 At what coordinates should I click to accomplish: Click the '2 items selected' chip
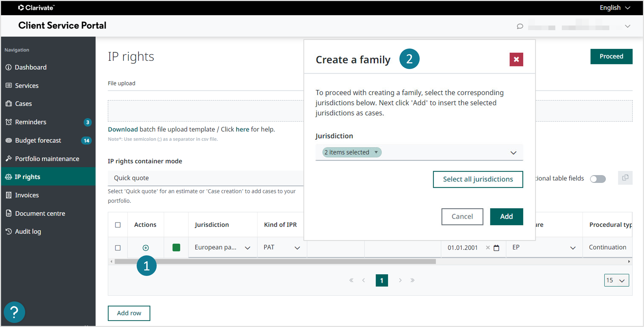(x=352, y=152)
